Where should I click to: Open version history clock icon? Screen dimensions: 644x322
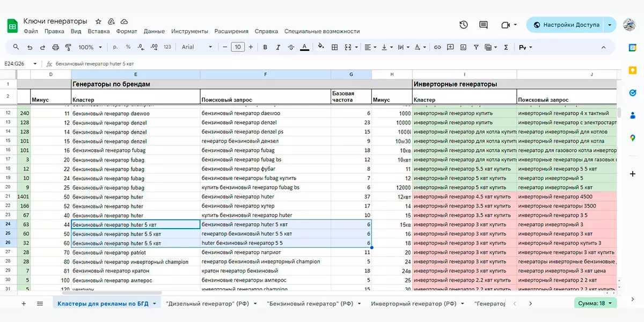[464, 25]
